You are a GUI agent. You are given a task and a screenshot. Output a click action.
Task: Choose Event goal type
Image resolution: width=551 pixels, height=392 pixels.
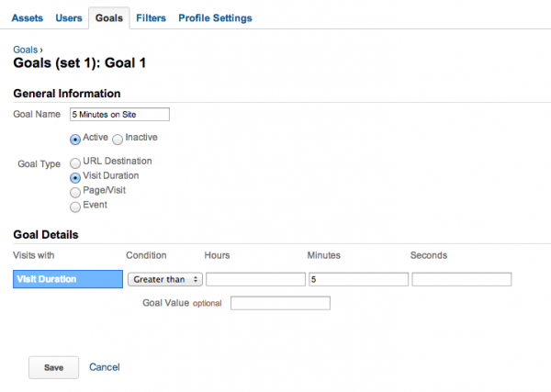tap(75, 207)
